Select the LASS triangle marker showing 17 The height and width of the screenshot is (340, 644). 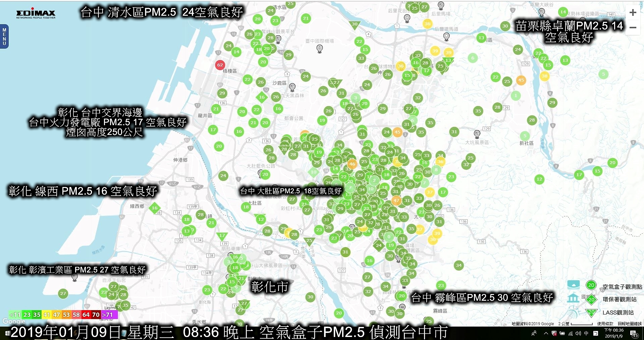click(222, 236)
